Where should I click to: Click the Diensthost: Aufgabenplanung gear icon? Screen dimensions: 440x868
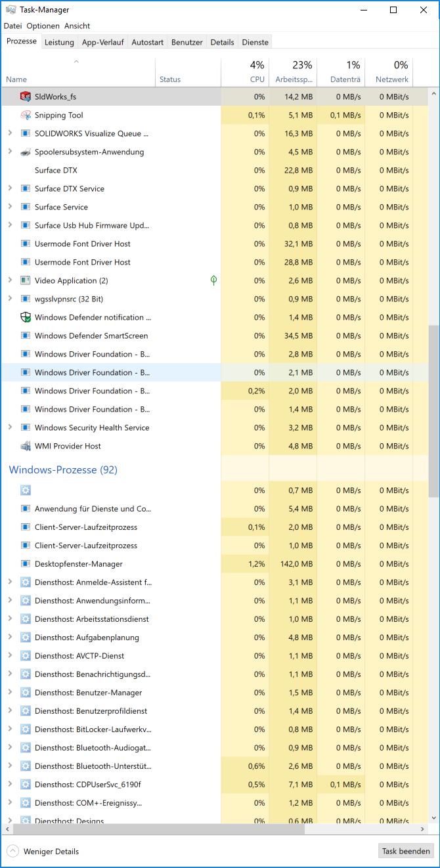[x=26, y=638]
